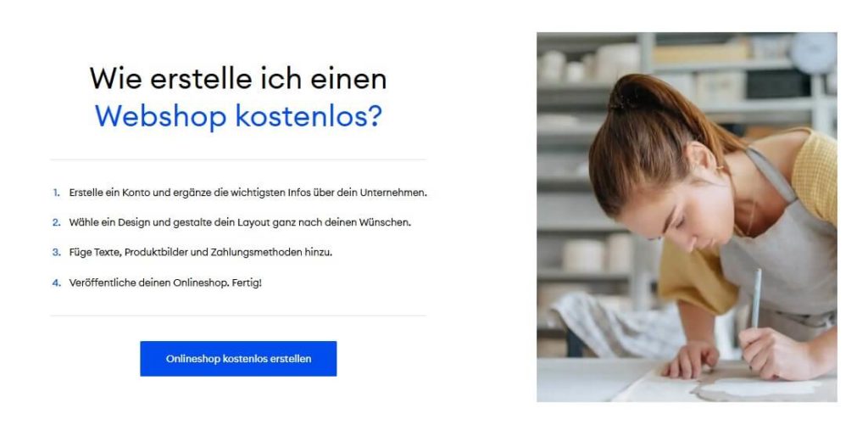Click the clay piece on the table
Image resolution: width=868 pixels, height=425 pixels.
[x=759, y=389]
